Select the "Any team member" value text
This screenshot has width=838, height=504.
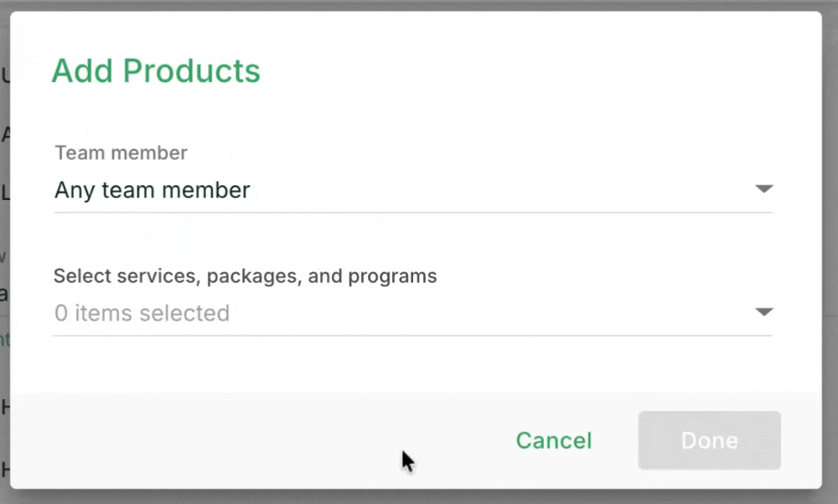coord(153,190)
